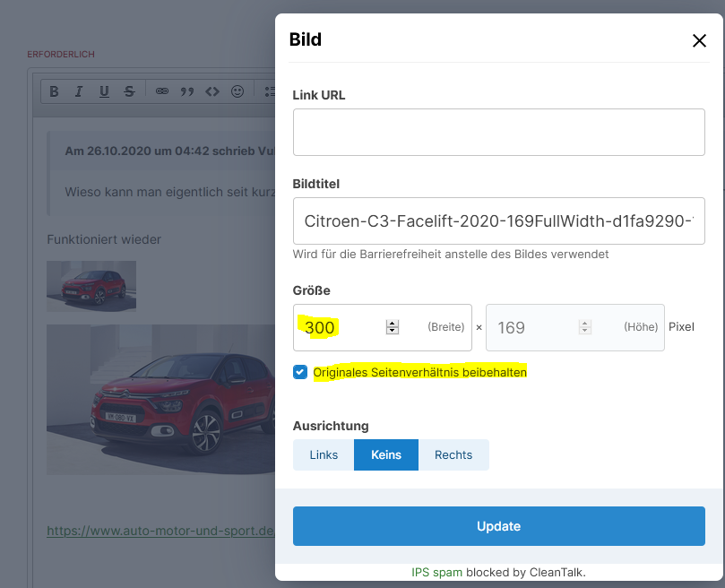The height and width of the screenshot is (588, 725).
Task: Decrease the Höhe height with spinner arrow
Action: coord(585,331)
